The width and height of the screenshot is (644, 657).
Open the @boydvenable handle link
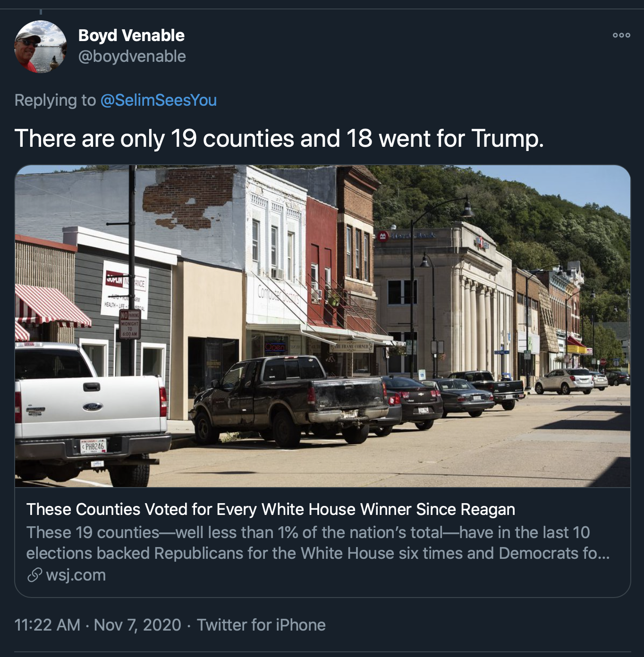[x=132, y=56]
